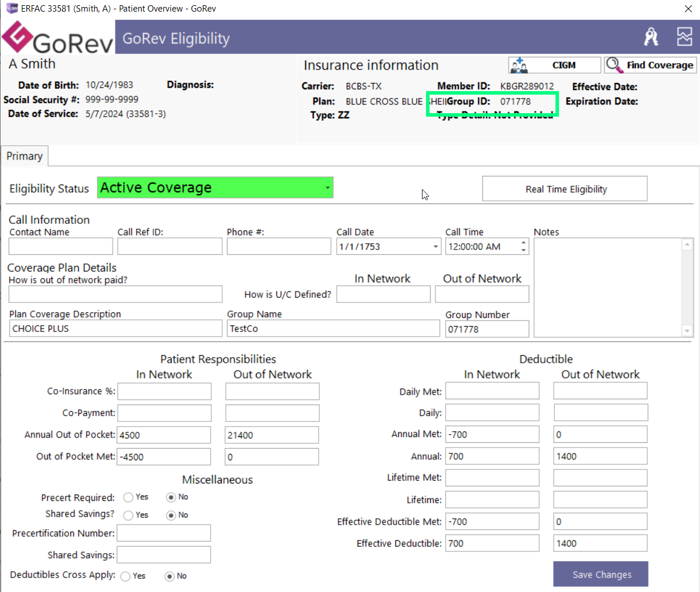The height and width of the screenshot is (592, 700).
Task: Click the Contact Name field
Action: (x=60, y=247)
